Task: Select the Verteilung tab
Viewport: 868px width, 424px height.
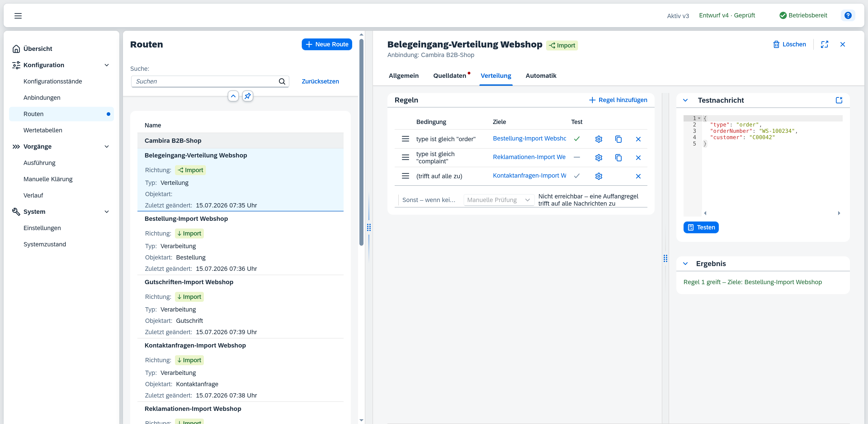Action: [496, 76]
